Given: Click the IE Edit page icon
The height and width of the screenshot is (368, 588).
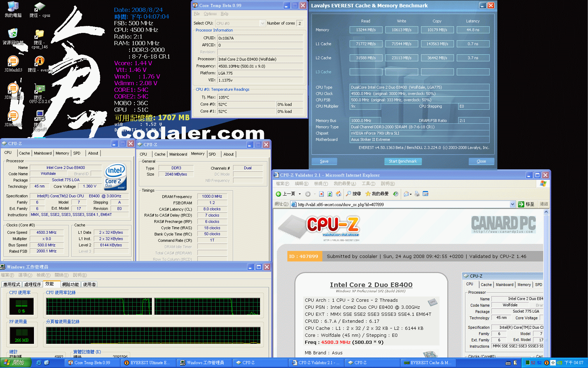Looking at the screenshot, I should point(426,194).
